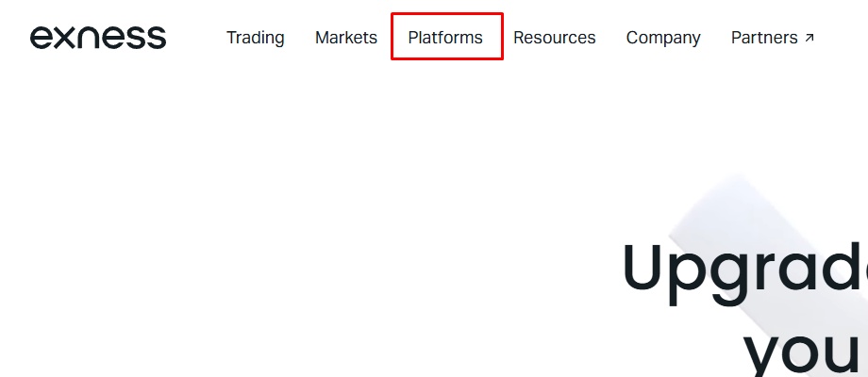Go to the Company section
Image resolution: width=868 pixels, height=377 pixels.
tap(663, 38)
